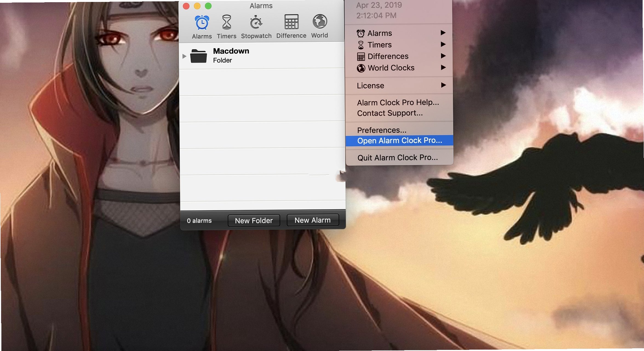Click the calculator icon beside Differences menu
The width and height of the screenshot is (644, 351).
(361, 57)
